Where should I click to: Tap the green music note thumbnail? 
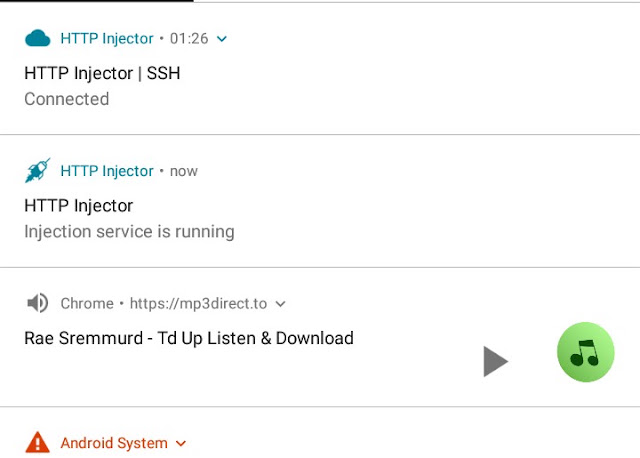click(x=586, y=352)
